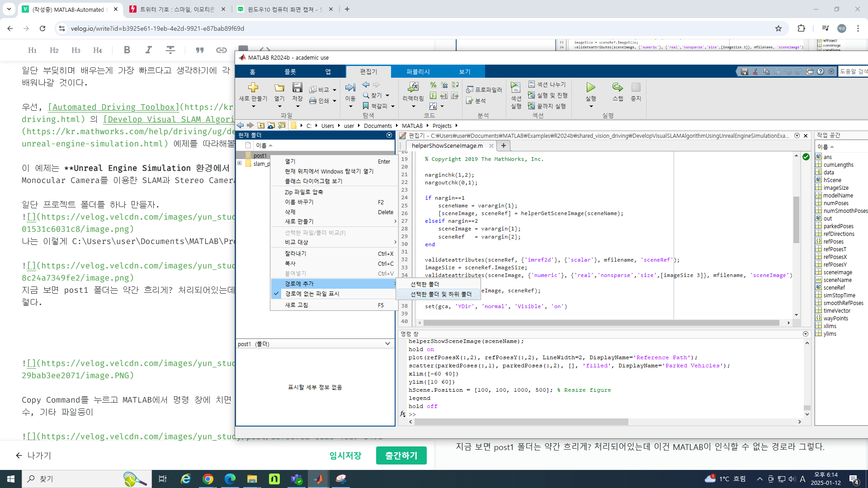Screen dimensions: 868x488
Task: Click the Run (실행) green play icon
Action: pyautogui.click(x=590, y=88)
